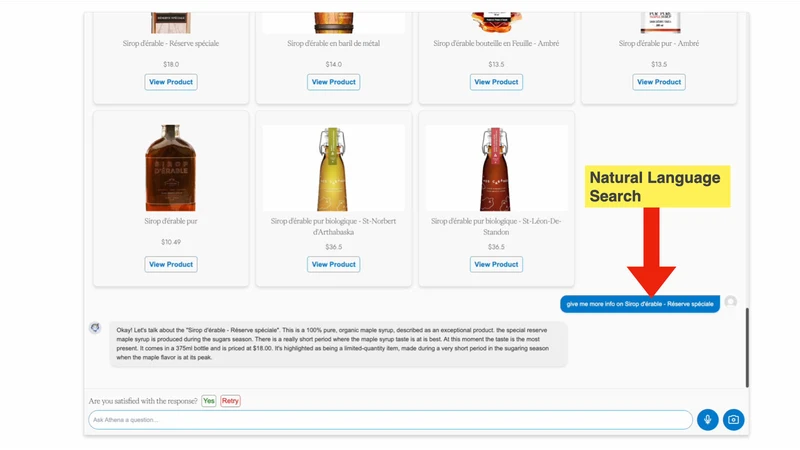The image size is (800, 450).
Task: Click the title Sirop d'érable - Réserve spéciale
Action: [x=171, y=43]
